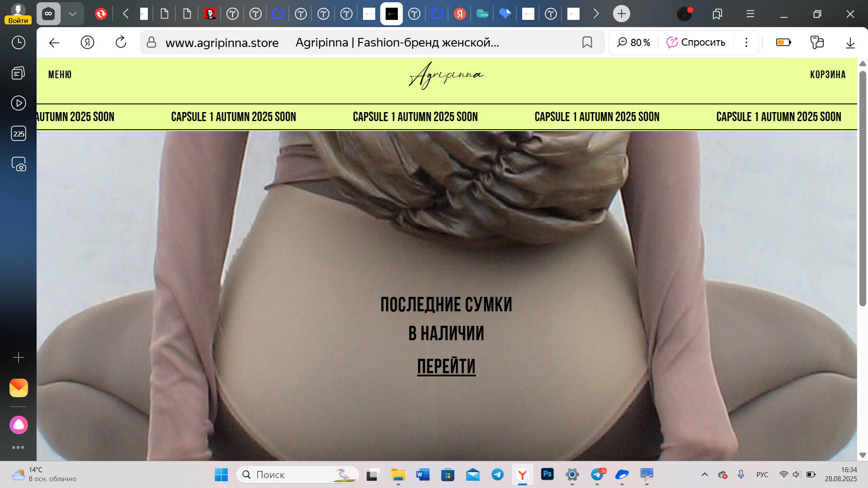
Task: Open Windows Start menu
Action: [x=221, y=475]
